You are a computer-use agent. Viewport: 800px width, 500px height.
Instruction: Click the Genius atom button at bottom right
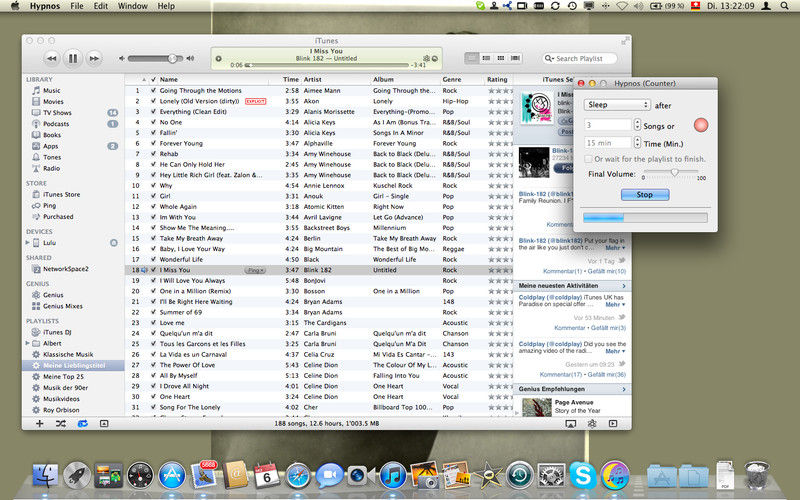592,423
